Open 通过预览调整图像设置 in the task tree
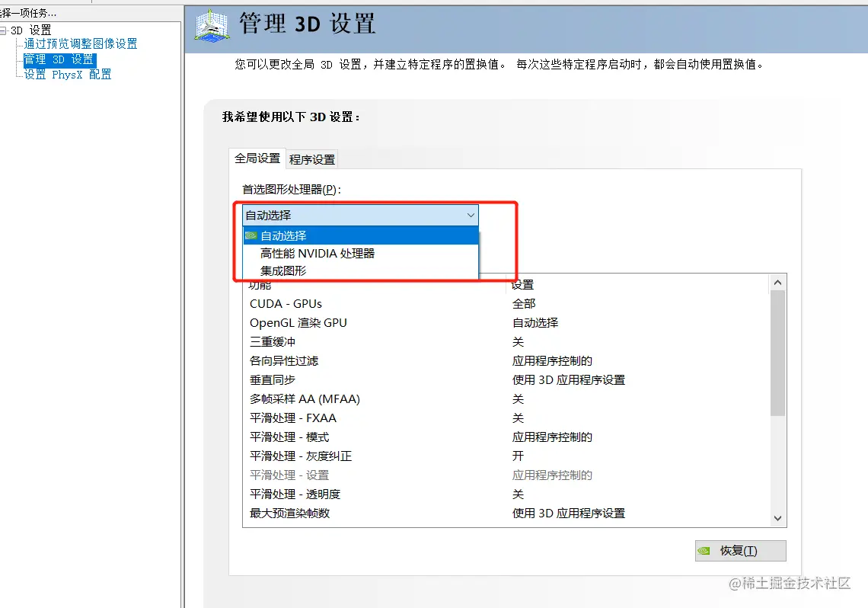This screenshot has height=608, width=868. pos(81,43)
